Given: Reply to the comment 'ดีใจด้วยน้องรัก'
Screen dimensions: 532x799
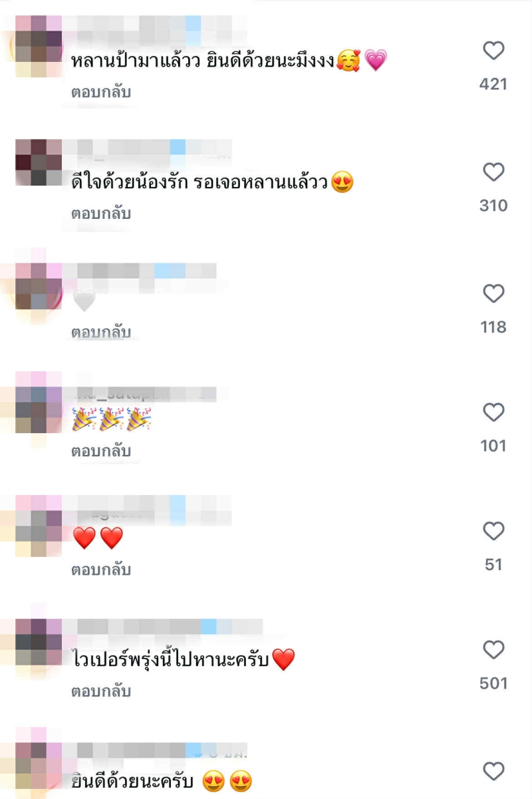Looking at the screenshot, I should [x=101, y=214].
